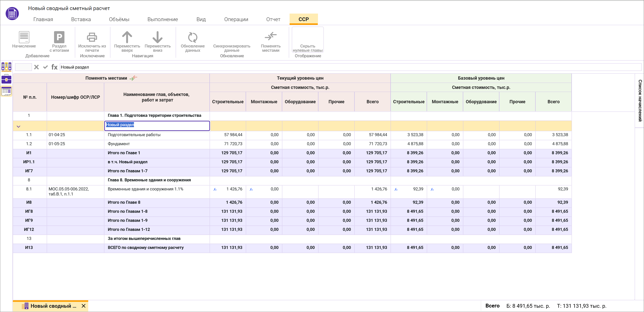This screenshot has width=644, height=312.
Task: Toggle Скрыть нулевые главы button
Action: [308, 40]
